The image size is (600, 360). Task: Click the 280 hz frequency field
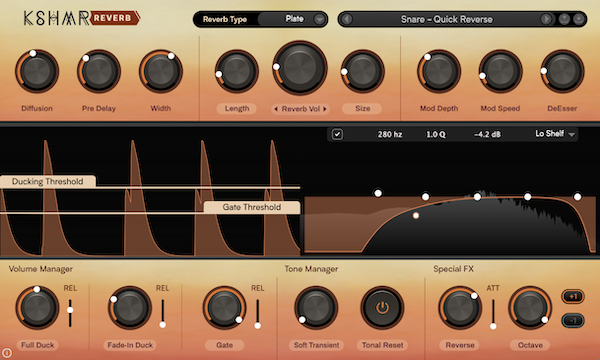pos(390,134)
